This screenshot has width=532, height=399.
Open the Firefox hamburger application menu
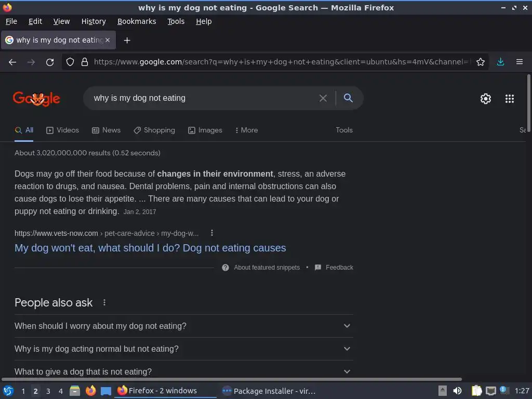pyautogui.click(x=519, y=62)
